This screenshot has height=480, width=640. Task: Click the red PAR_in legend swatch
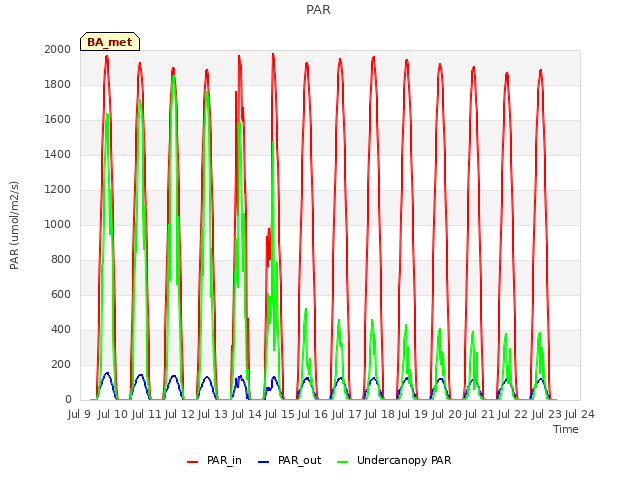[x=192, y=462]
